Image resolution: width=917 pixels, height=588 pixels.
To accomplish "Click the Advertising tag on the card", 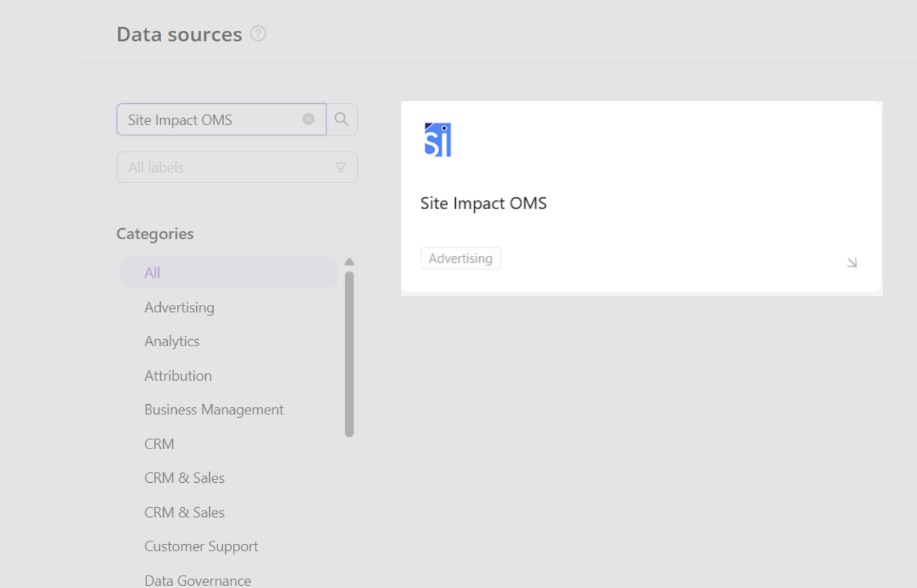I will (460, 259).
